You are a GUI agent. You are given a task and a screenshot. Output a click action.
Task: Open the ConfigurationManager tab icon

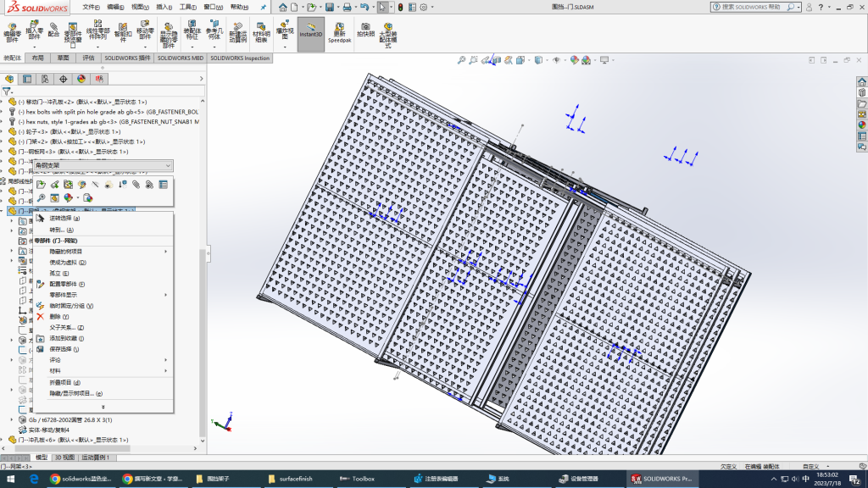(45, 78)
